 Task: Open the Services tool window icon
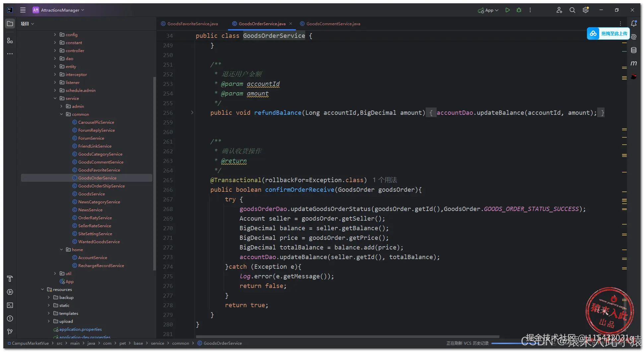pyautogui.click(x=10, y=292)
